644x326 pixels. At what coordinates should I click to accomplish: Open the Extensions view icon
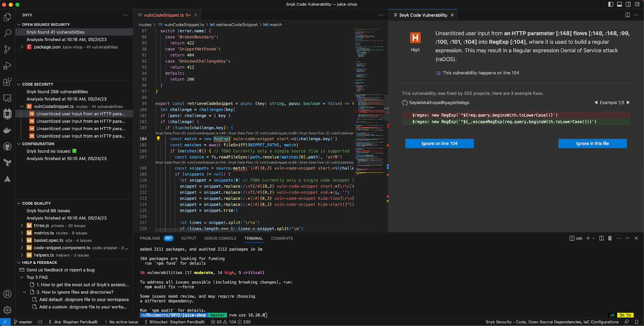point(7,82)
